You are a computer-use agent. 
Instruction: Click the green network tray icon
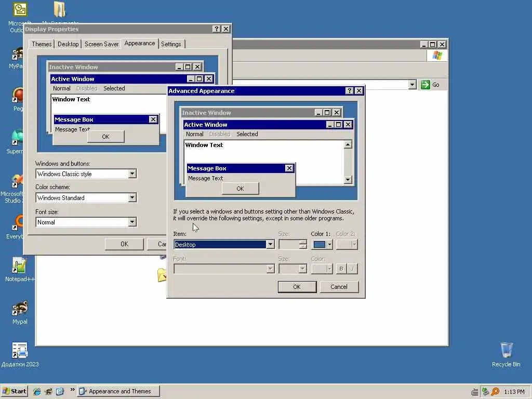(485, 392)
